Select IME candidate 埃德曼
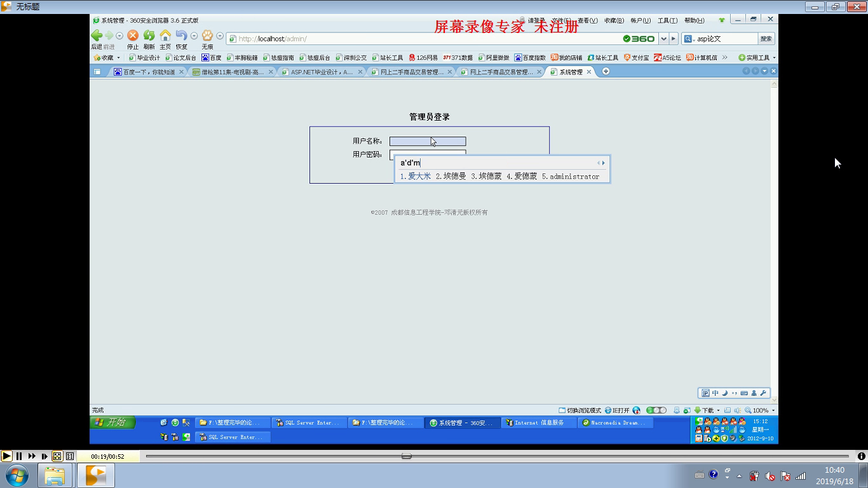 tap(451, 177)
